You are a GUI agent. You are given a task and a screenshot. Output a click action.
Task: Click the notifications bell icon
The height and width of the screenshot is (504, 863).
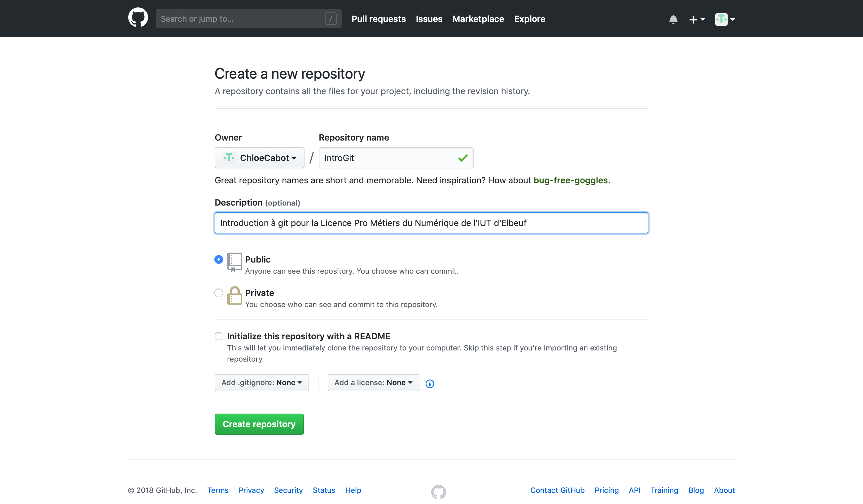[x=673, y=19]
